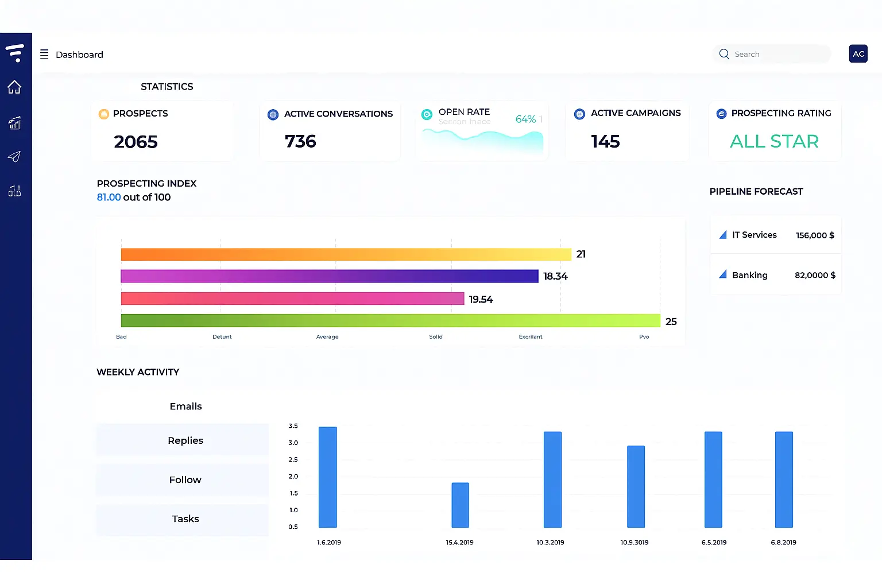
Task: Select the analytics chart icon in the sidebar
Action: 14,122
